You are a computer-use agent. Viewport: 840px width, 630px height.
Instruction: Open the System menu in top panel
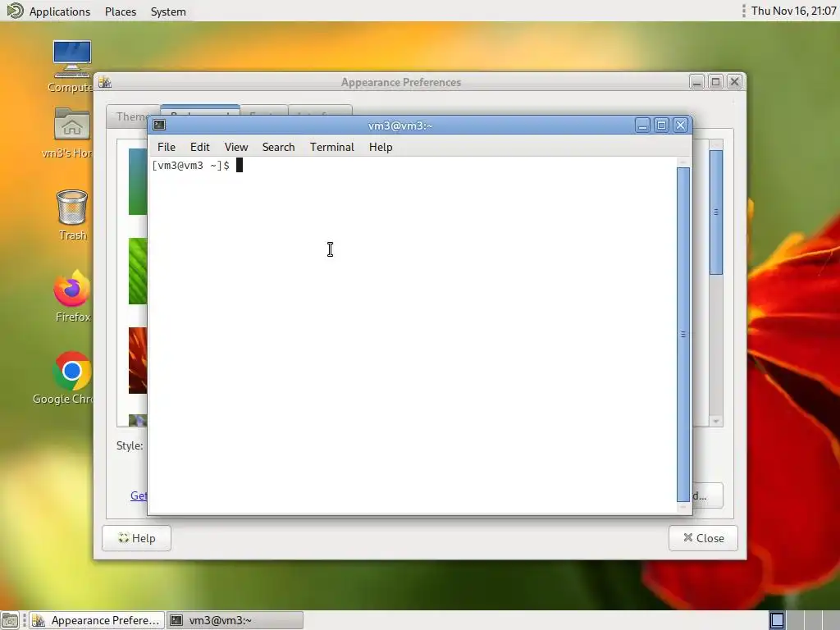pyautogui.click(x=168, y=11)
